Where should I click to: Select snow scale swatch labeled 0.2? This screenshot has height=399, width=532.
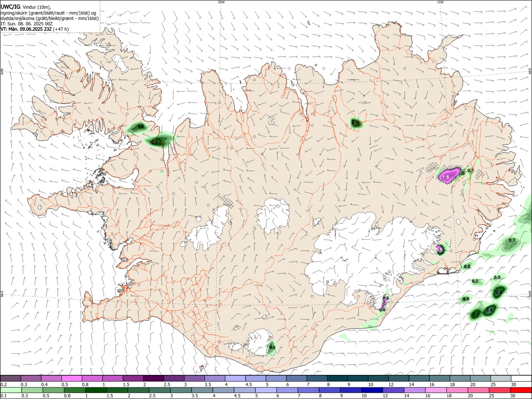point(10,378)
